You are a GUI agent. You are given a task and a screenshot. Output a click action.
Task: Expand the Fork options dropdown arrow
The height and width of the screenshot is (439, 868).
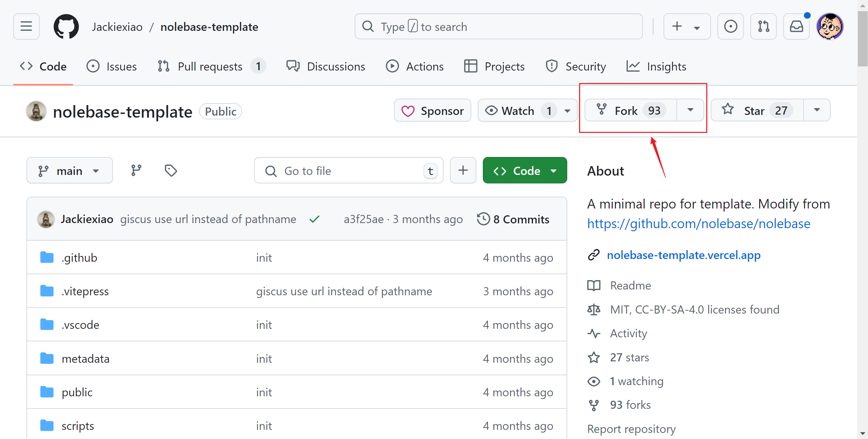pyautogui.click(x=690, y=110)
